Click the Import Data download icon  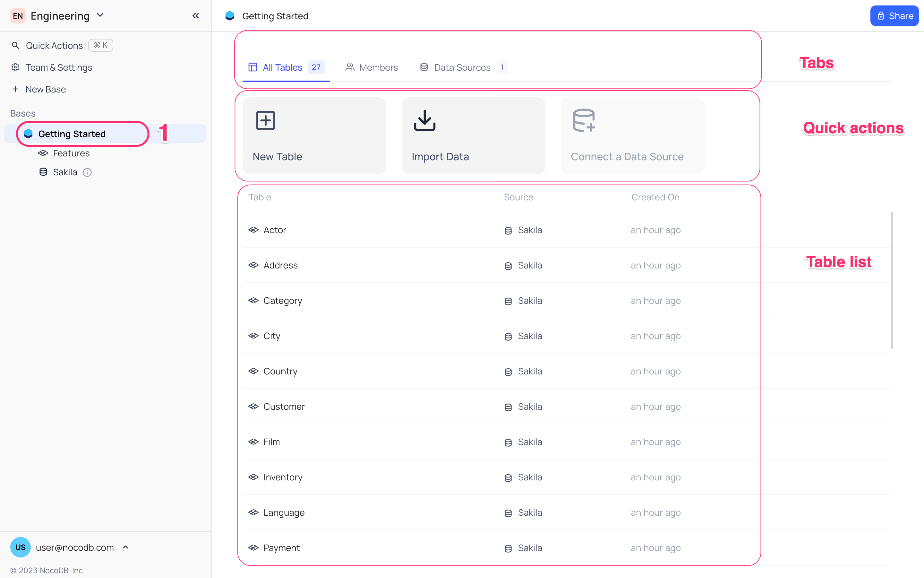tap(424, 120)
